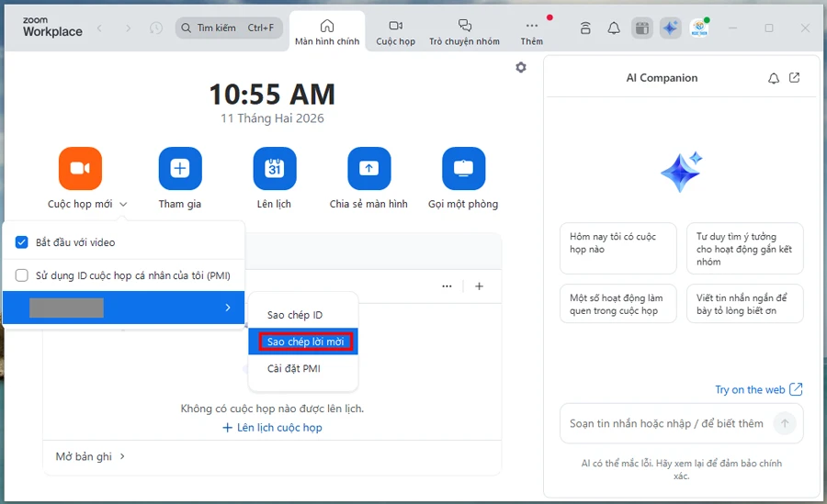
Task: Click the Tham gia plus icon
Action: (x=180, y=168)
